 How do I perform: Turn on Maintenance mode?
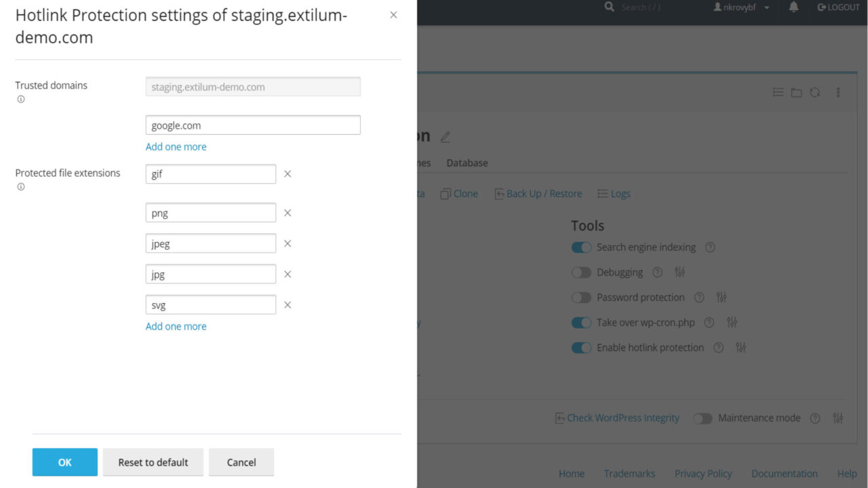[x=703, y=418]
